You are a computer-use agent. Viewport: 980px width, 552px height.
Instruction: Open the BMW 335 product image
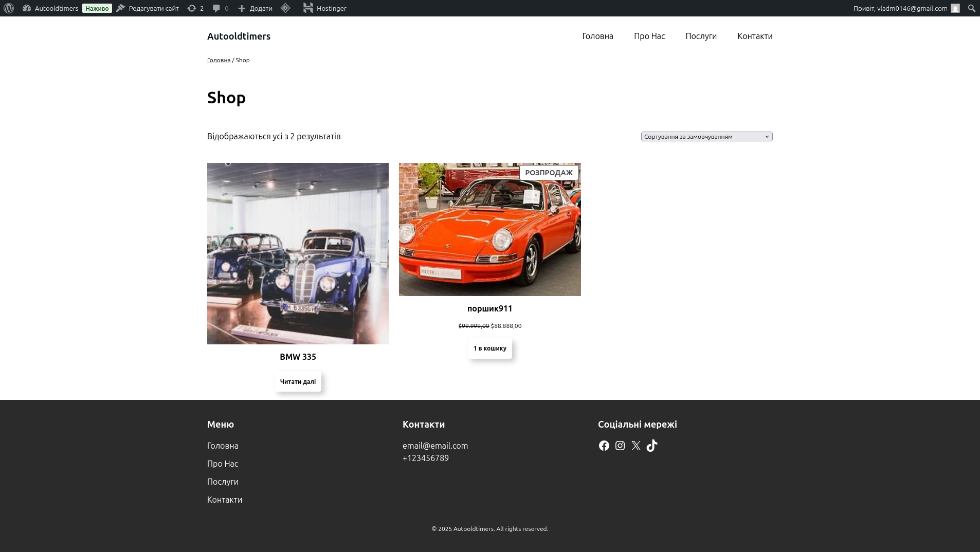[x=298, y=253]
